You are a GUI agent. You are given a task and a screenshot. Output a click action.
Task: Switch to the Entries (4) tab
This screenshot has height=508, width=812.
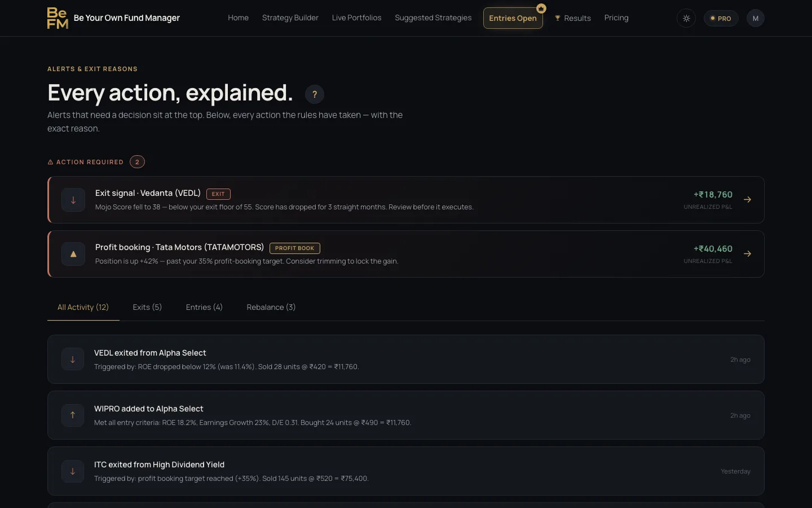(x=204, y=307)
